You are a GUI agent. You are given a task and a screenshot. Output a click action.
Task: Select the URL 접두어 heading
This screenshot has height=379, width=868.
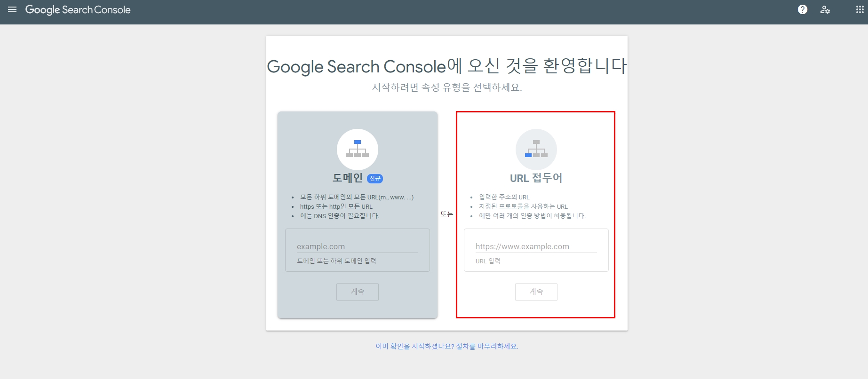(x=536, y=178)
